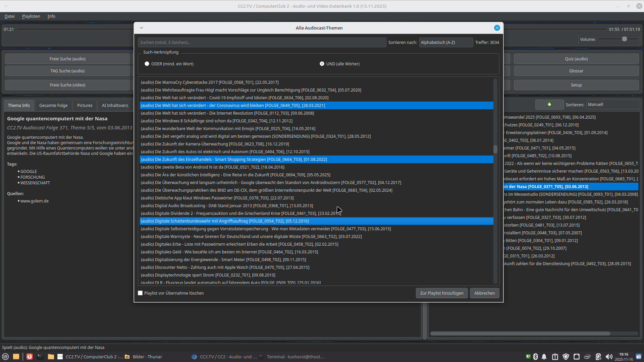
Task: Launch terminal from taskbar panel
Action: (40, 357)
